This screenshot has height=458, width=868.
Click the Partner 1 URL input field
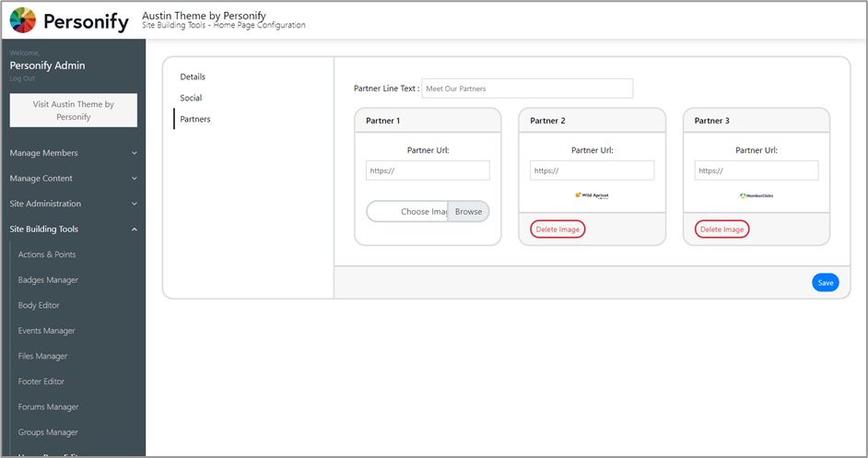428,170
